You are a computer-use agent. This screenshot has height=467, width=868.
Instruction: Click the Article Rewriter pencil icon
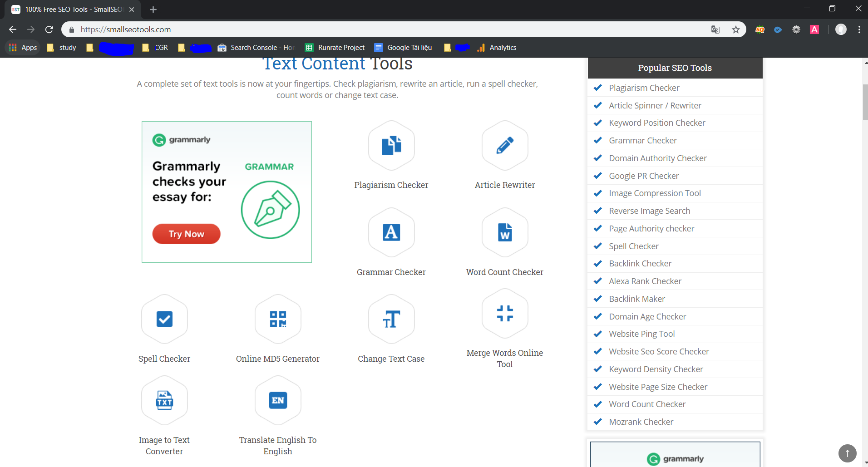pos(505,146)
